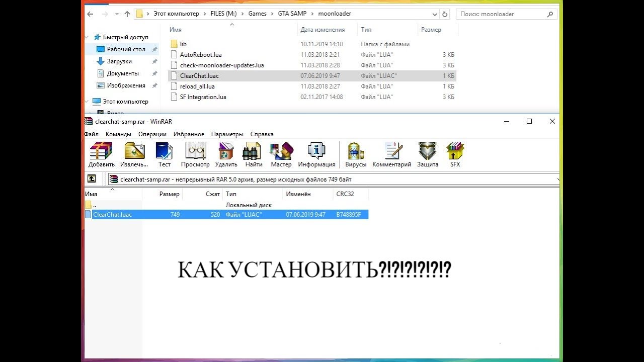Image resolution: width=644 pixels, height=362 pixels.
Task: Collapse the Быстрый доступ tree section
Action: 87,37
